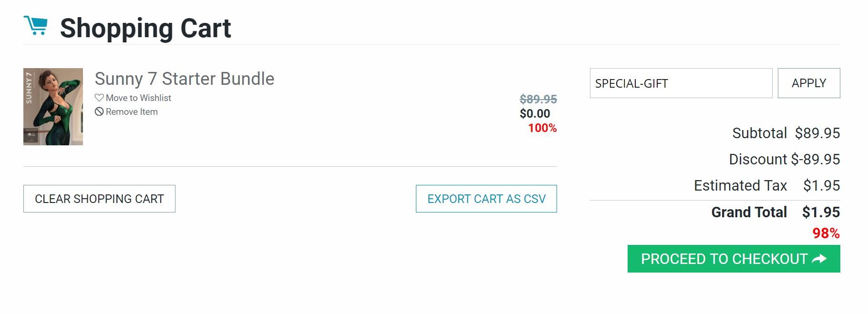
Task: Click the heart icon beside Move to Wishlist
Action: coord(99,98)
